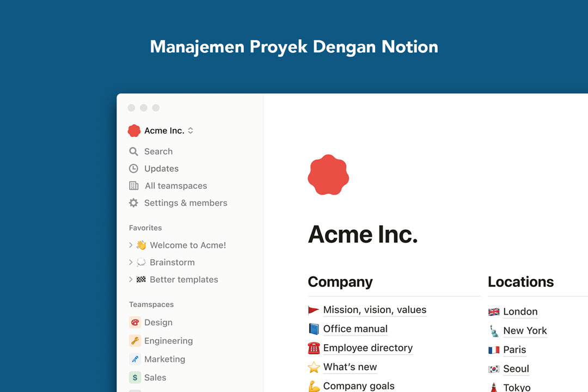
Task: Open the Better templates page
Action: (x=184, y=279)
